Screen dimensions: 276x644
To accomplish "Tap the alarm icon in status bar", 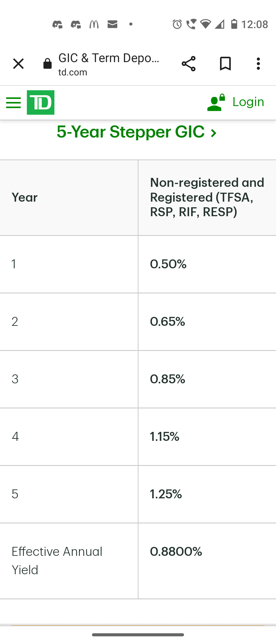I will pos(177,24).
